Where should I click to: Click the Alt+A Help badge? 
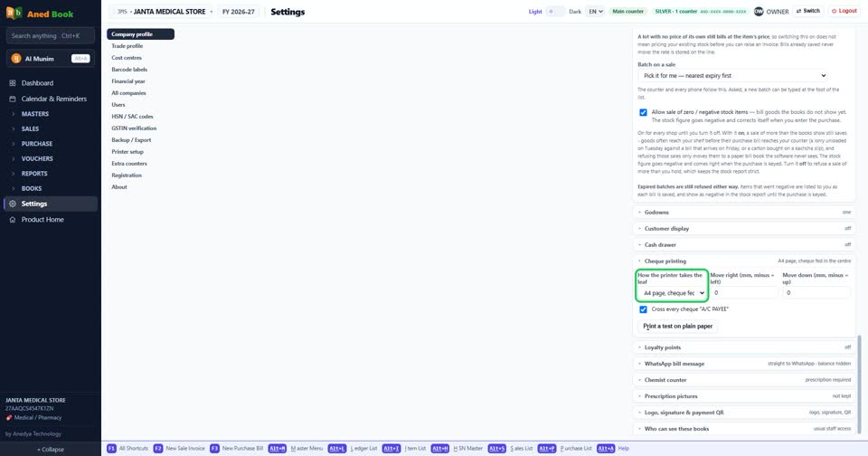click(x=606, y=448)
